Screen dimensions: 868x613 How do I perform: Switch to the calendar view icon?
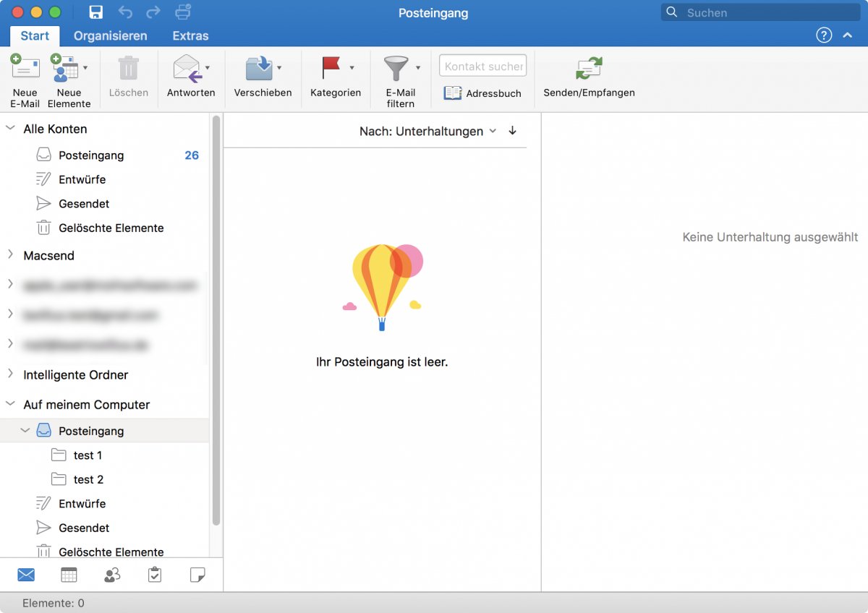pos(69,574)
